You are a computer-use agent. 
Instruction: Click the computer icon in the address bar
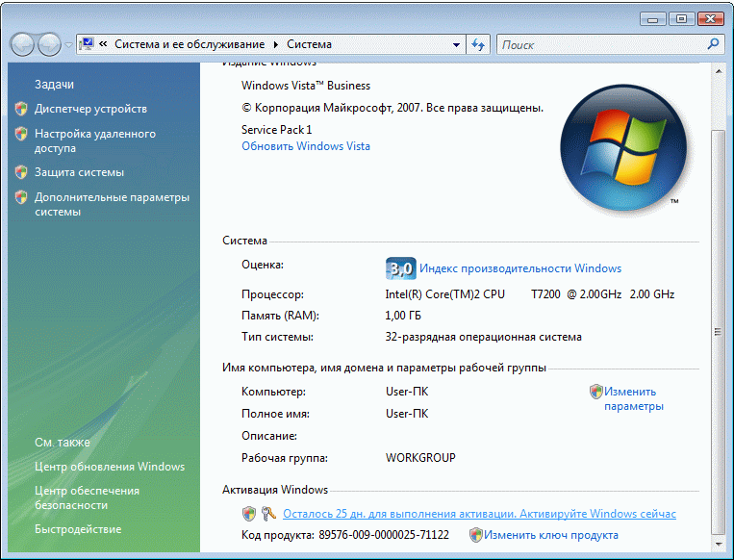click(87, 44)
